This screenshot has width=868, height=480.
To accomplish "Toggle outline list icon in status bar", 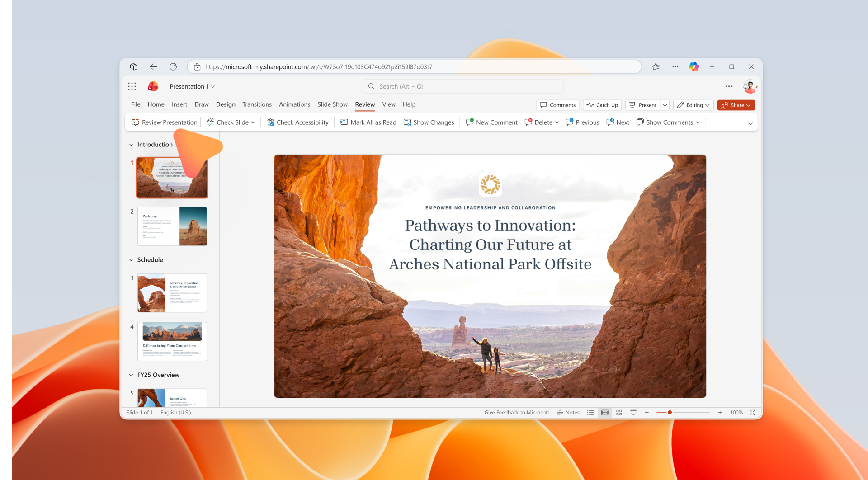I will pos(590,413).
